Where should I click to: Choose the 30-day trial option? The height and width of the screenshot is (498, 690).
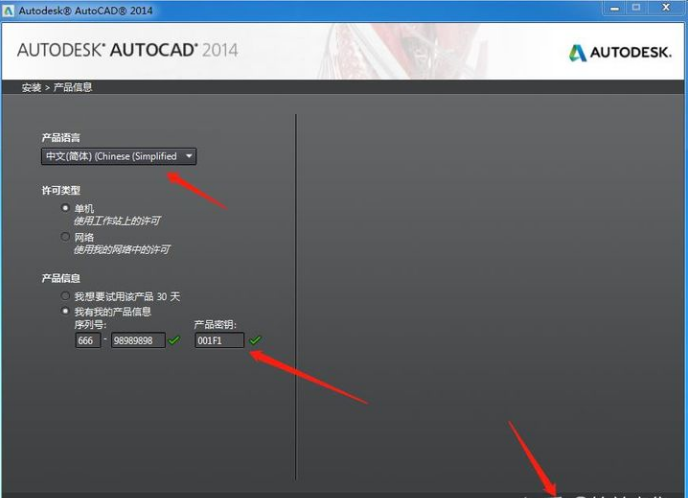point(65,296)
